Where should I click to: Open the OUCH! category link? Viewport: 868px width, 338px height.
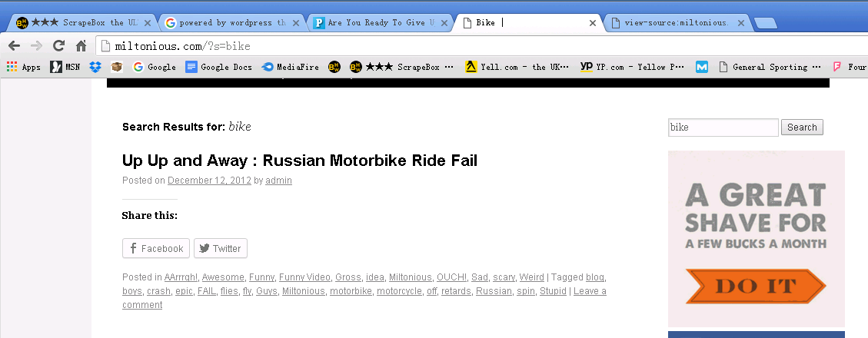(x=452, y=277)
